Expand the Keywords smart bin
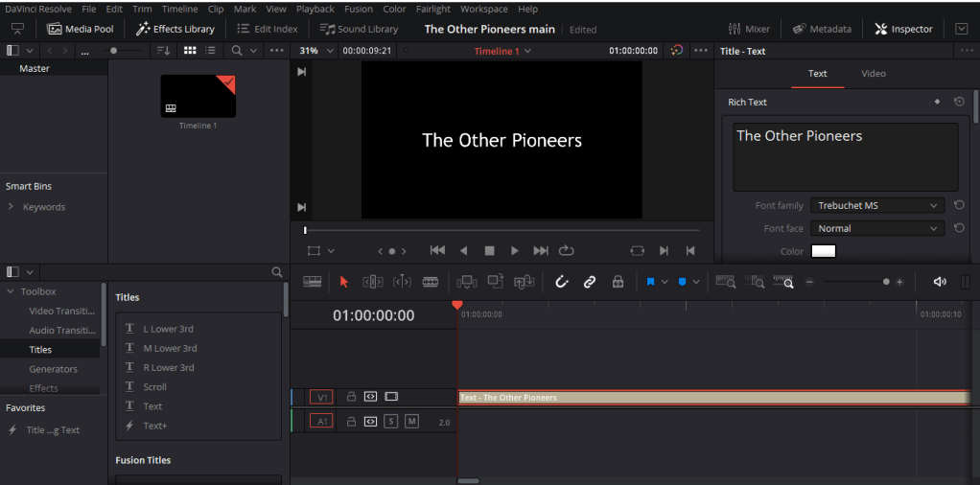Viewport: 980px width, 485px height. tap(12, 207)
